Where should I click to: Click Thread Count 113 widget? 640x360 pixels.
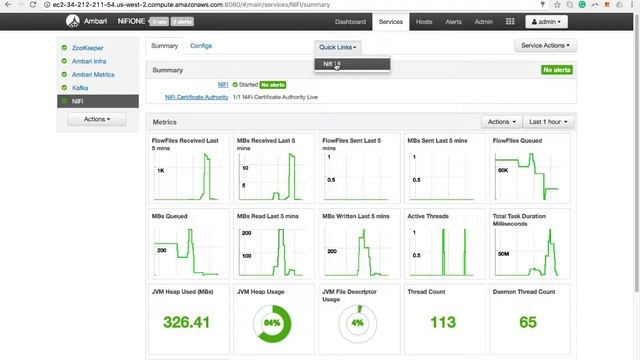pyautogui.click(x=444, y=319)
